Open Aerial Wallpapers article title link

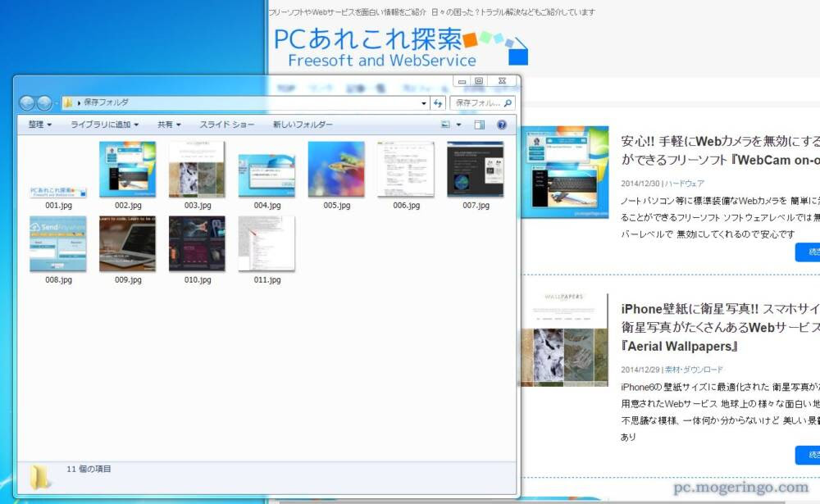pos(720,327)
